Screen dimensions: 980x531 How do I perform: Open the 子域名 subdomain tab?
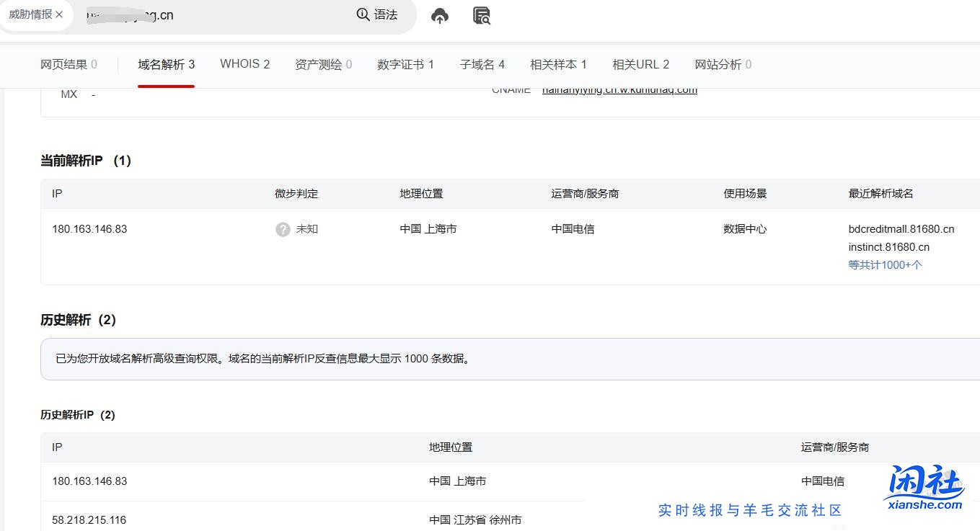coord(482,64)
